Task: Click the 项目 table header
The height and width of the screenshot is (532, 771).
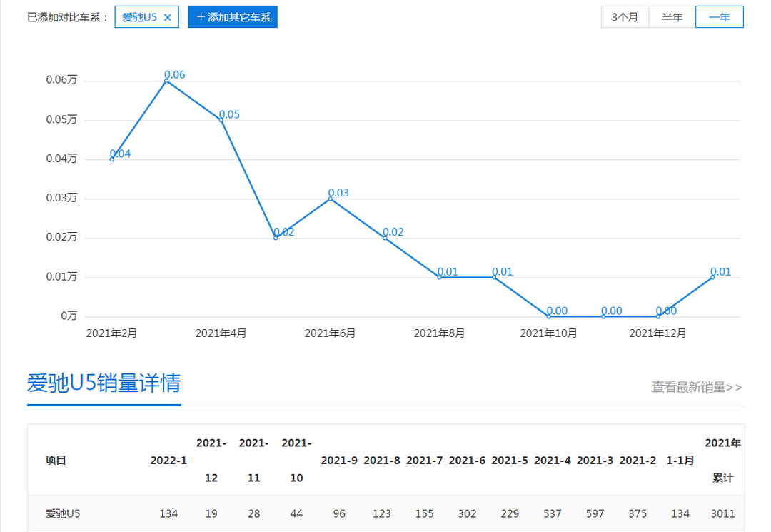Action: tap(56, 460)
